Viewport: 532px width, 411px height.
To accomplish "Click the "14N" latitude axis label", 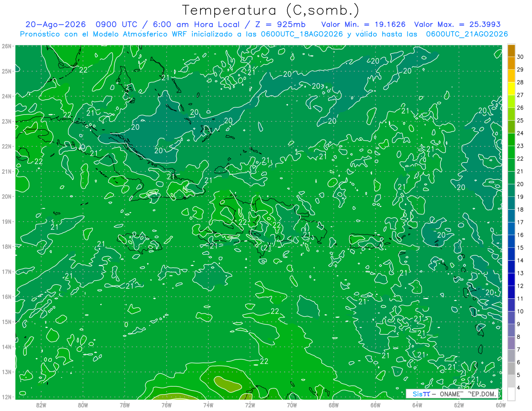I will (x=6, y=347).
